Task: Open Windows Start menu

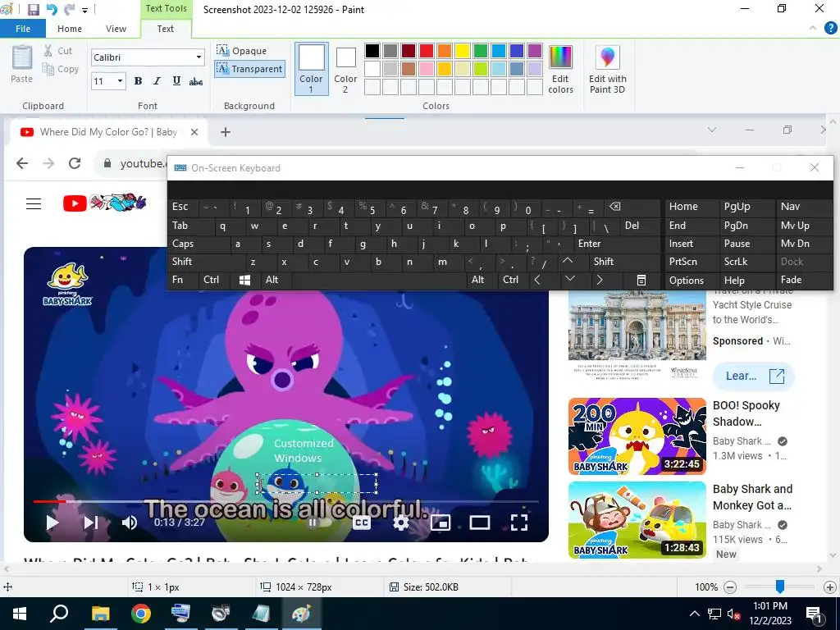Action: pyautogui.click(x=19, y=614)
